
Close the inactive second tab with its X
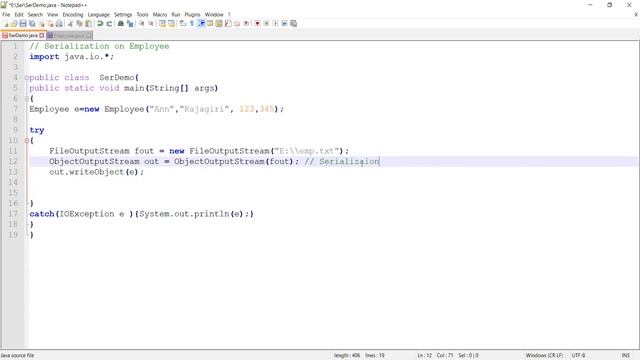89,36
